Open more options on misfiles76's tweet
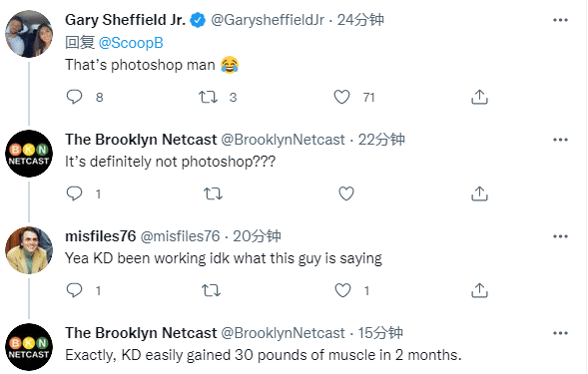This screenshot has width=588, height=374. (x=560, y=236)
